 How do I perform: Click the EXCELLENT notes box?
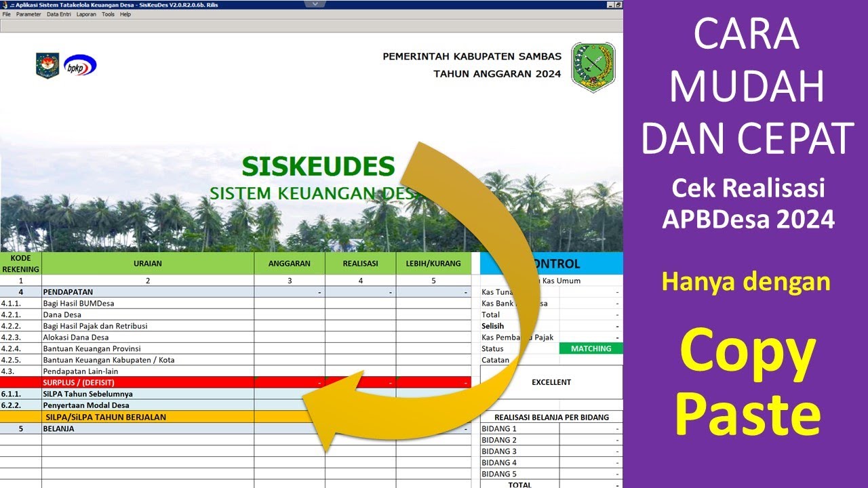[x=551, y=382]
